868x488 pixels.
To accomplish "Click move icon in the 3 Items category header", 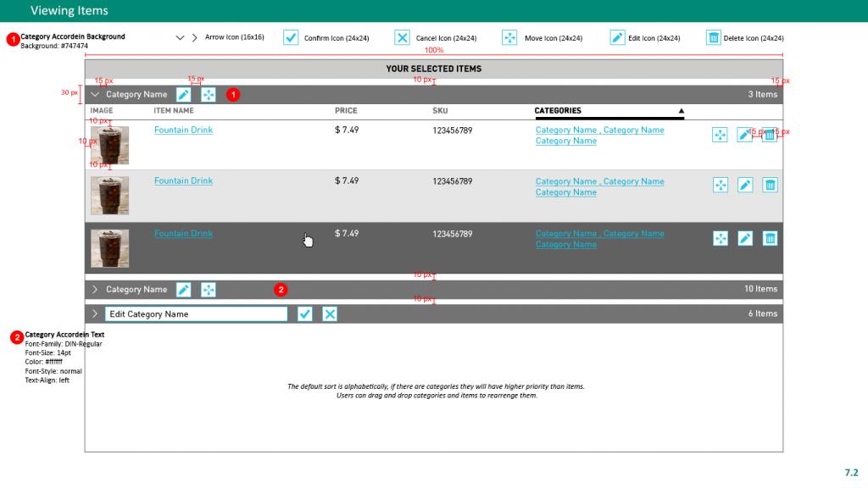I will click(x=209, y=95).
